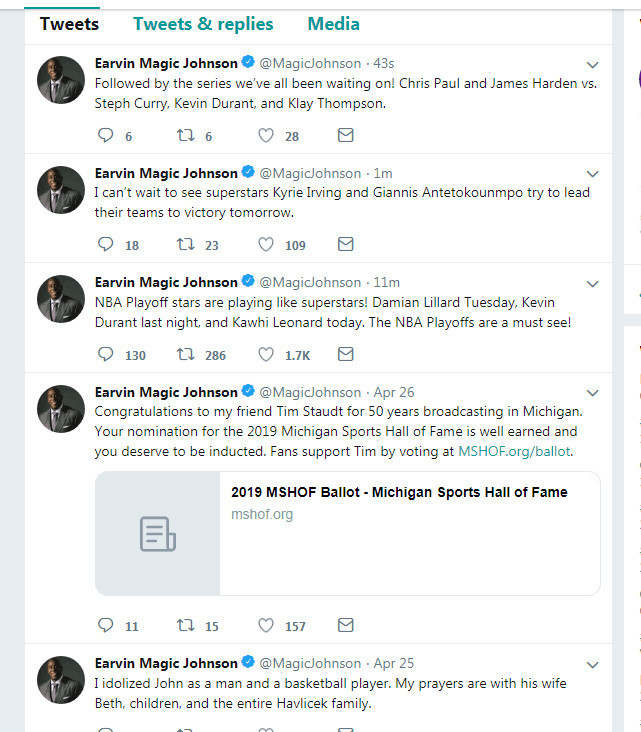Share the Kyrie Irving tweet via message envelope
This screenshot has height=732, width=641.
[x=345, y=244]
